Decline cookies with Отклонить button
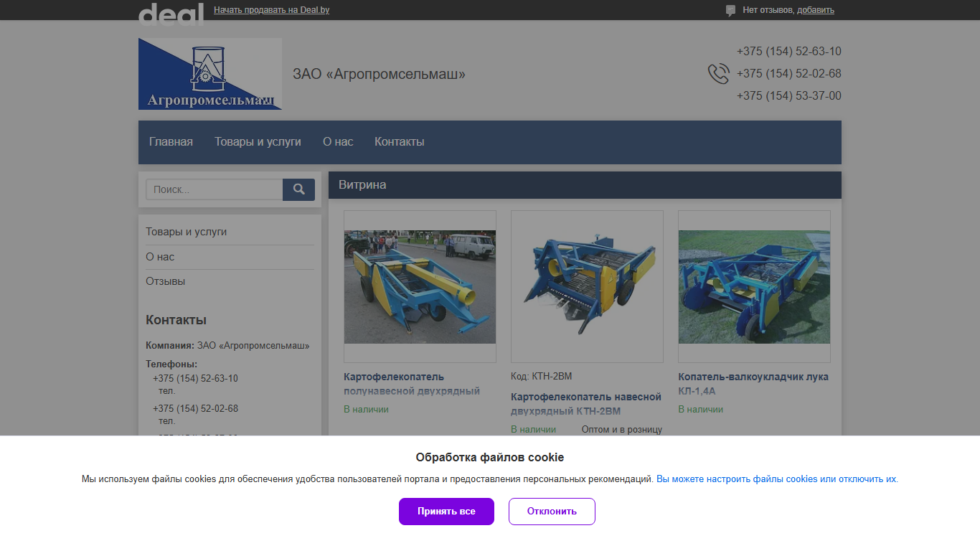The height and width of the screenshot is (551, 980). pyautogui.click(x=552, y=512)
